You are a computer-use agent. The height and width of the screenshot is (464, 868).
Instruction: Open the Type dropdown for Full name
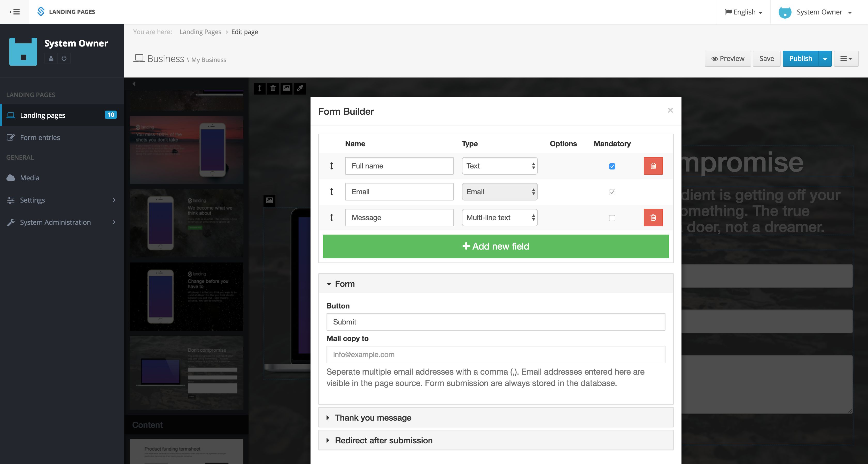(x=499, y=166)
